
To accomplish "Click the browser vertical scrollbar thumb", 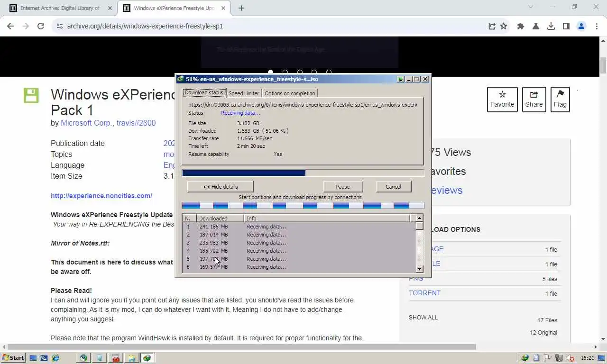I will click(x=603, y=65).
